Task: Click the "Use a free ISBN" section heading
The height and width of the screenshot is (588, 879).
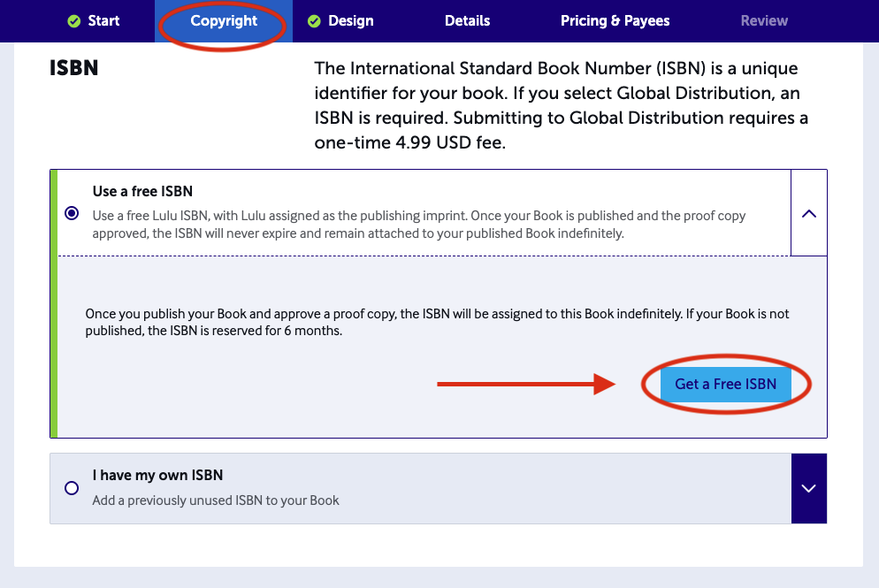Action: 141,191
